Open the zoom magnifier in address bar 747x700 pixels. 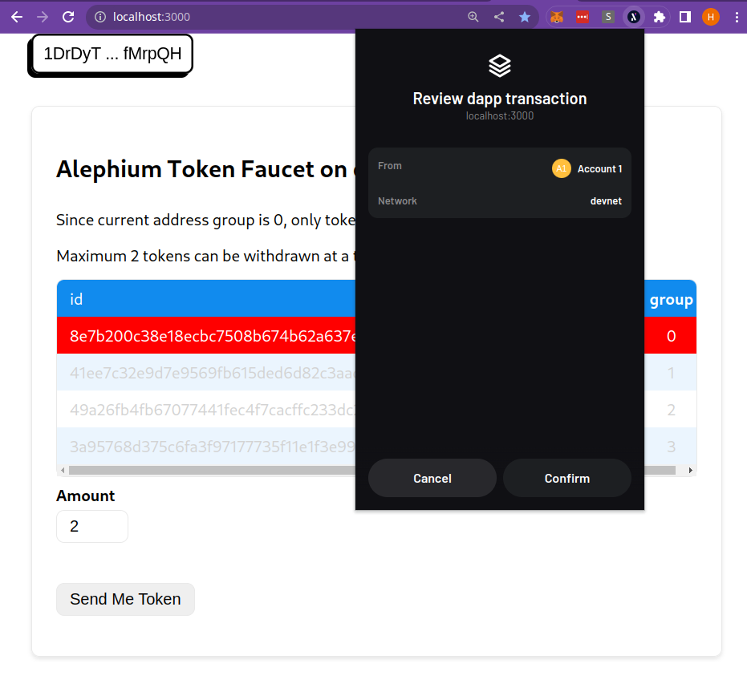click(x=473, y=17)
